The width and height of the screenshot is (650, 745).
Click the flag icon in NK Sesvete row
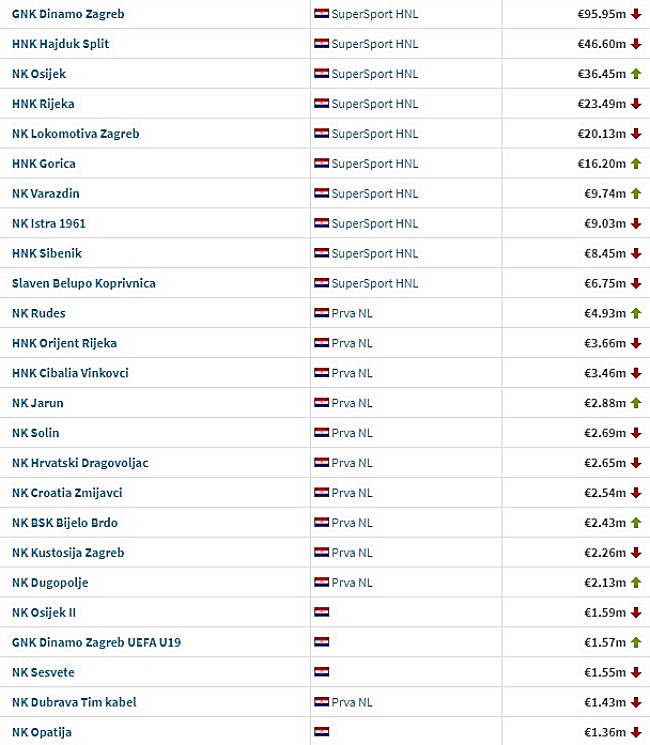(321, 672)
